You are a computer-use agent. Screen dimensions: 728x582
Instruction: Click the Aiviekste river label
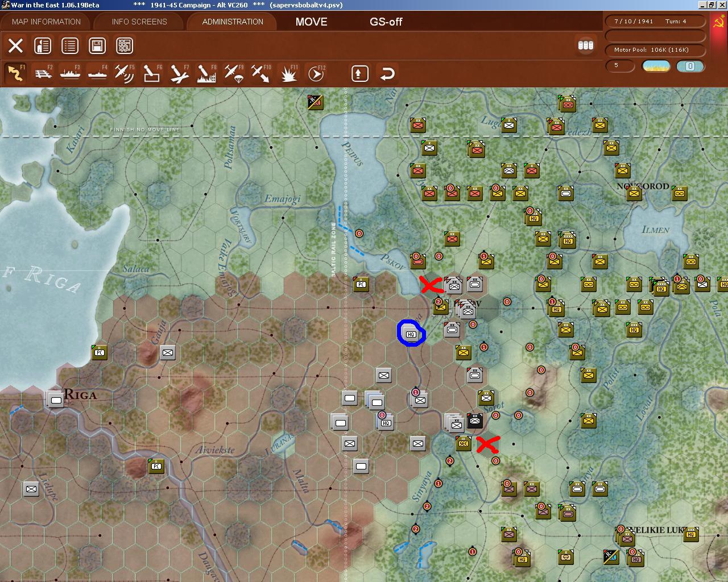[215, 450]
